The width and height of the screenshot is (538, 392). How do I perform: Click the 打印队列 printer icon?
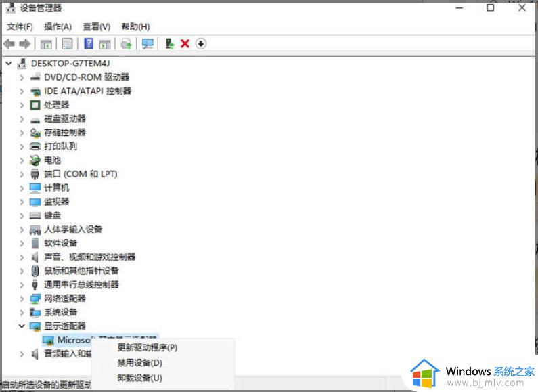[35, 146]
